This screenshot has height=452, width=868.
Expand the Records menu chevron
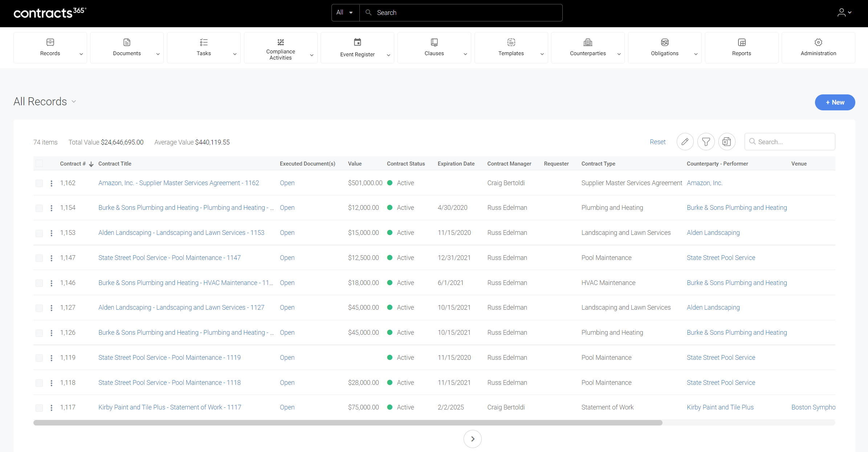pos(81,54)
